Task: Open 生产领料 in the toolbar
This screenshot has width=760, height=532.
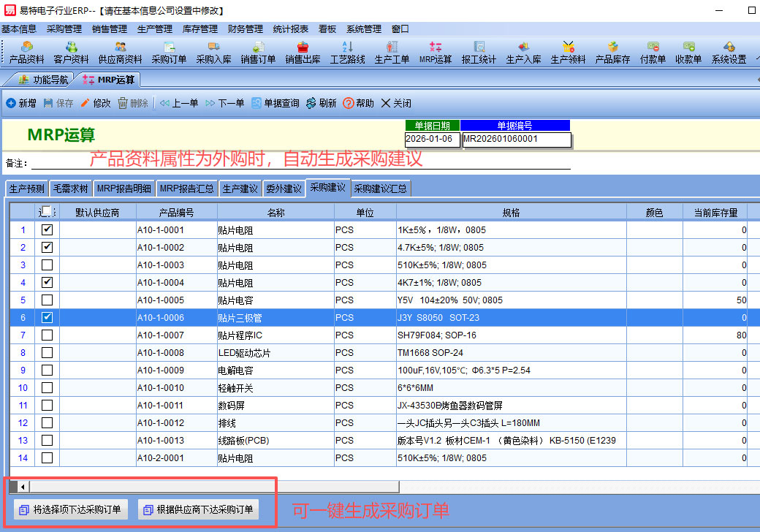Action: click(568, 52)
